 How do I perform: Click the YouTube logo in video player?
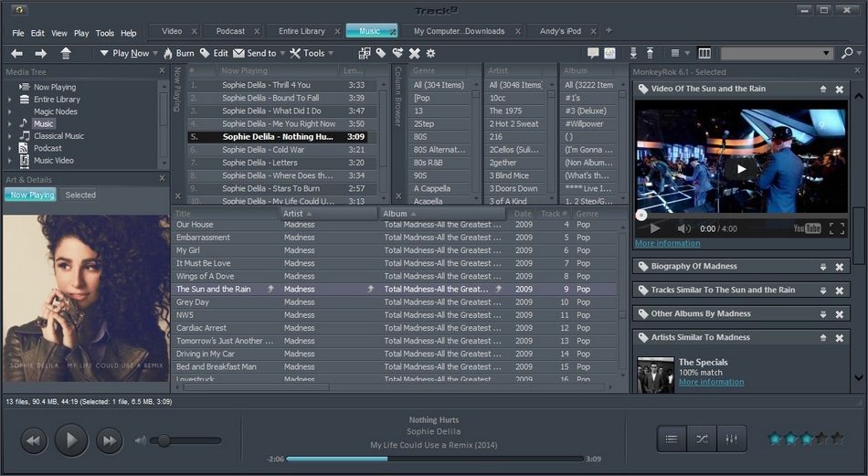click(807, 228)
